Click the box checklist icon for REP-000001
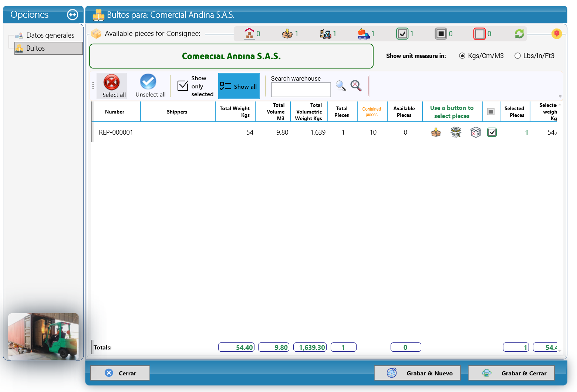Screen dimensions: 577x392 (x=476, y=132)
